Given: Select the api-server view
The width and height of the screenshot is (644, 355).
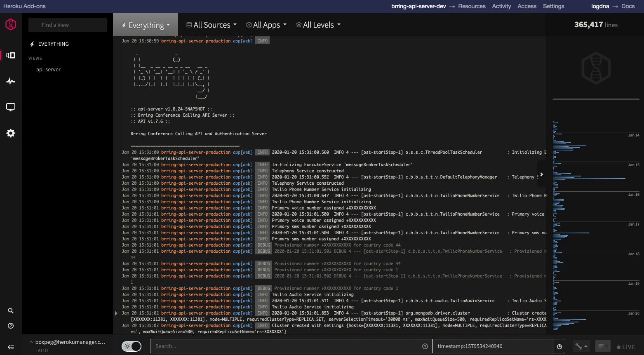Looking at the screenshot, I should 48,70.
